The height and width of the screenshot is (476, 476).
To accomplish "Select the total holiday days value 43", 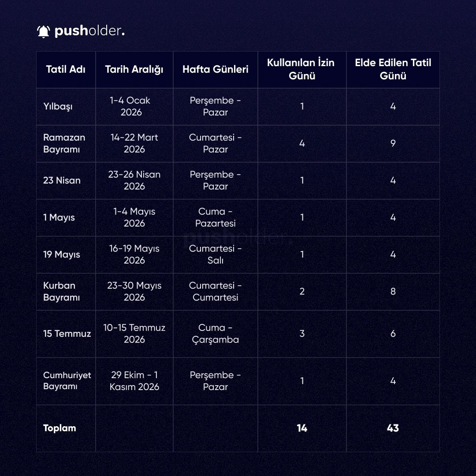I will 393,428.
